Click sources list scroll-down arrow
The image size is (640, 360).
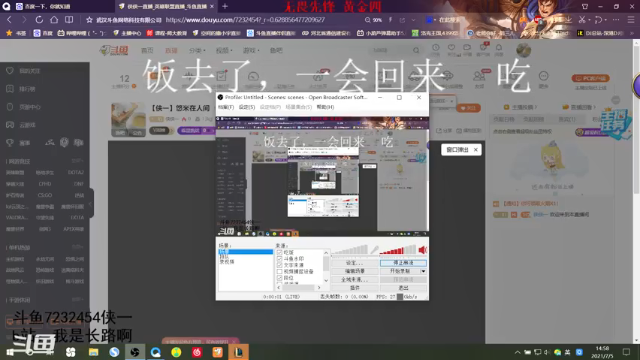[x=326, y=280]
